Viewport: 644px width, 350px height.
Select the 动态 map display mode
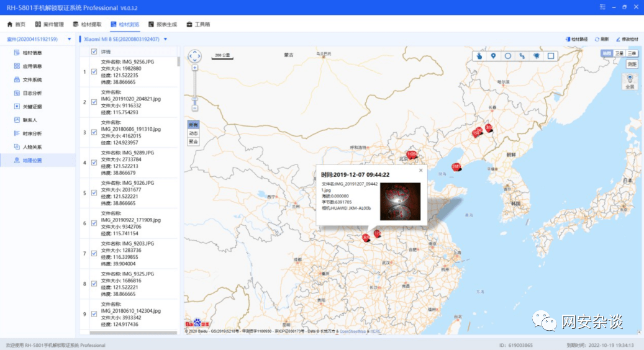[x=193, y=133]
